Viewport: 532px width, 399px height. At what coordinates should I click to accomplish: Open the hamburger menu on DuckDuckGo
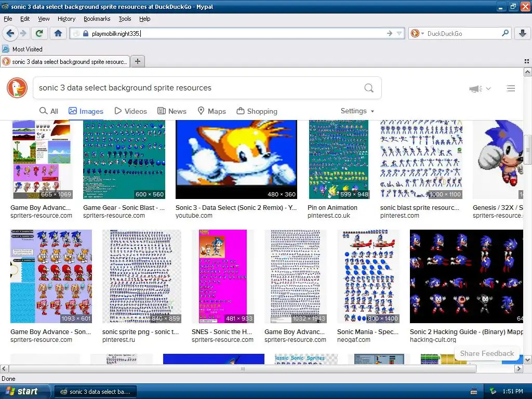click(x=511, y=88)
